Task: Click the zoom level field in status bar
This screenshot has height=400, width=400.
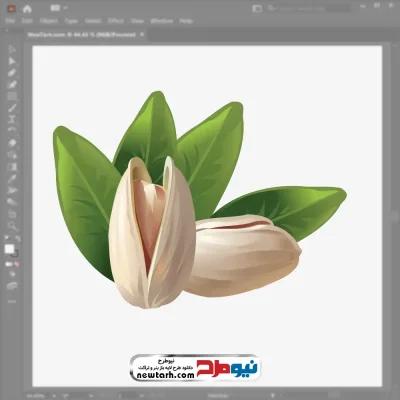Action: tap(36, 396)
